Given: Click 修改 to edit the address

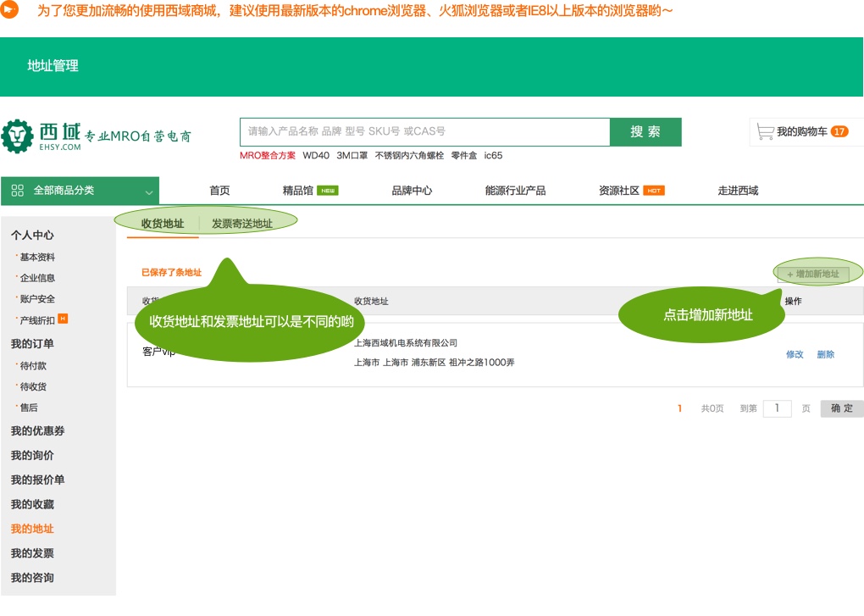Looking at the screenshot, I should tap(795, 354).
